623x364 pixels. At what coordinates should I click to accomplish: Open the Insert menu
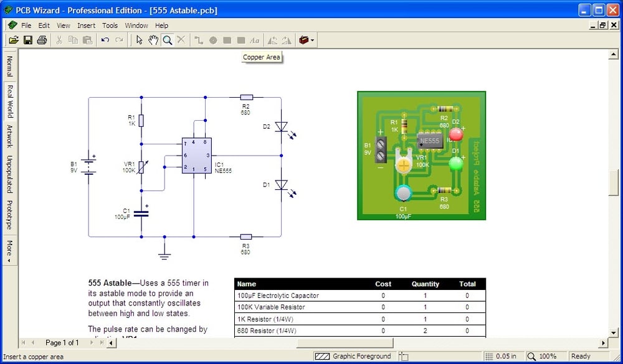(x=86, y=26)
